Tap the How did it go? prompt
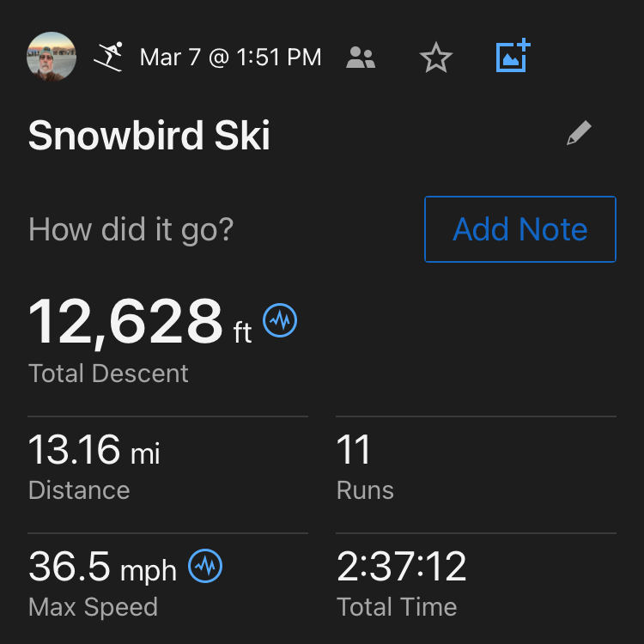Screen dimensions: 644x644 pyautogui.click(x=131, y=230)
